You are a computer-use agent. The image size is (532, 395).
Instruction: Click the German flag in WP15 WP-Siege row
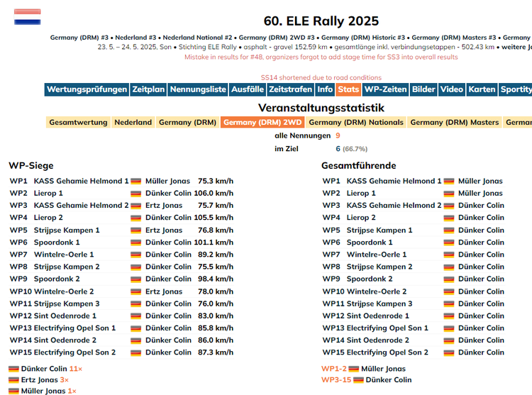tap(135, 353)
